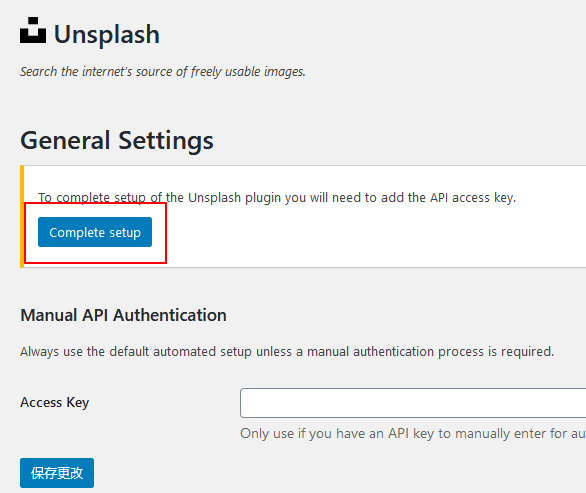
Task: Click the Complete setup button
Action: pyautogui.click(x=95, y=232)
